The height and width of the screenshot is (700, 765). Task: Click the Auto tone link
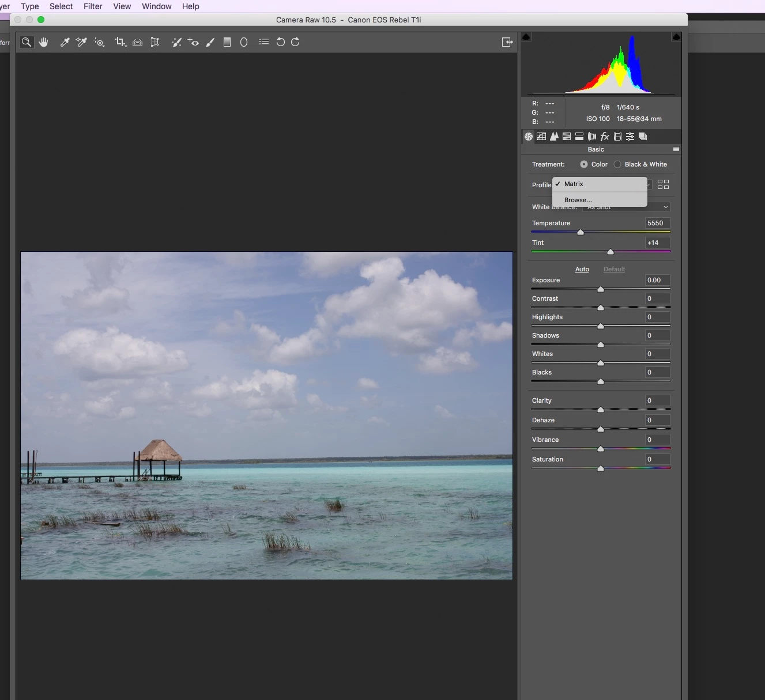pyautogui.click(x=582, y=269)
